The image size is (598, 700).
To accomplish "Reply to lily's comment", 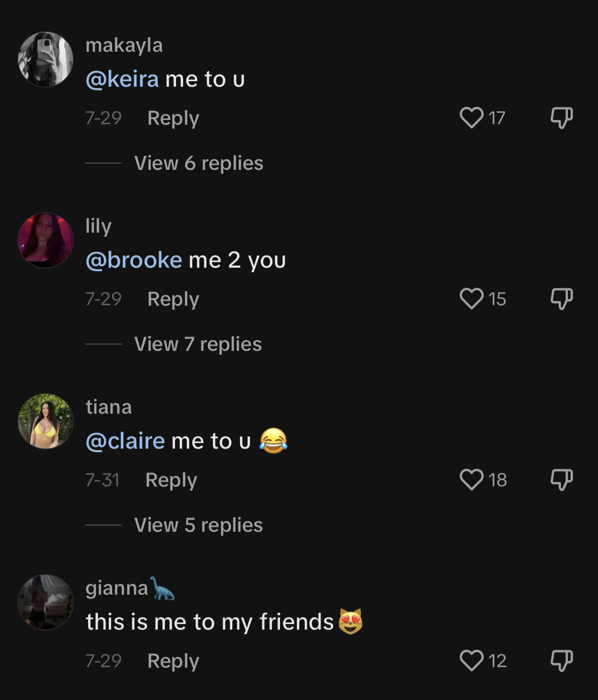I will [173, 300].
